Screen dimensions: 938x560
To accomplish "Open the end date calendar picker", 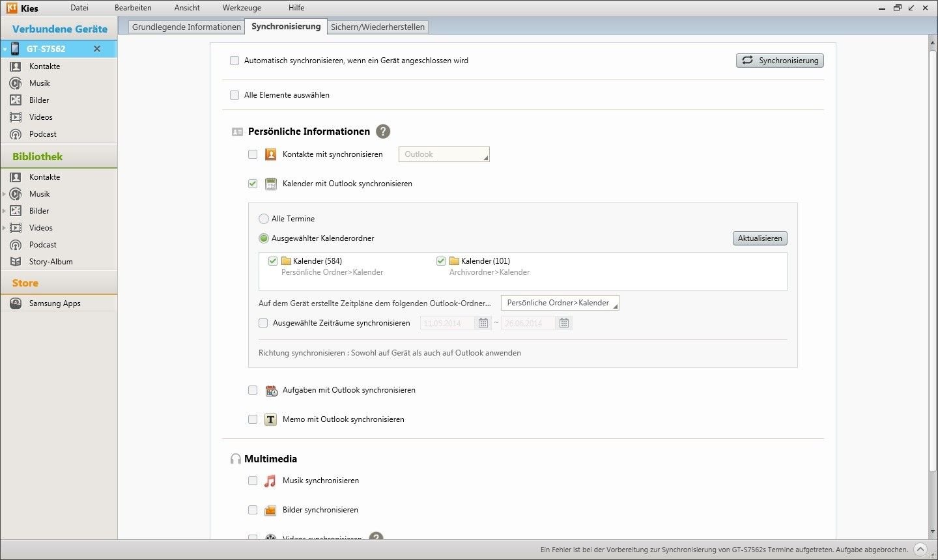I will coord(564,323).
